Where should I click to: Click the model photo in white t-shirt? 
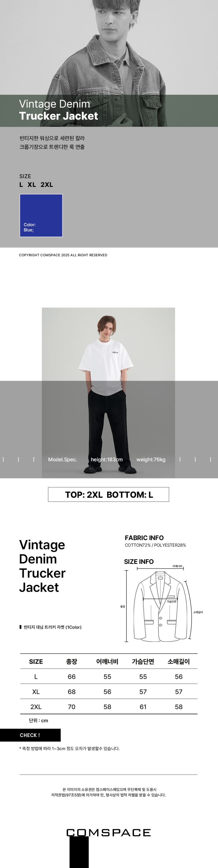(108, 392)
